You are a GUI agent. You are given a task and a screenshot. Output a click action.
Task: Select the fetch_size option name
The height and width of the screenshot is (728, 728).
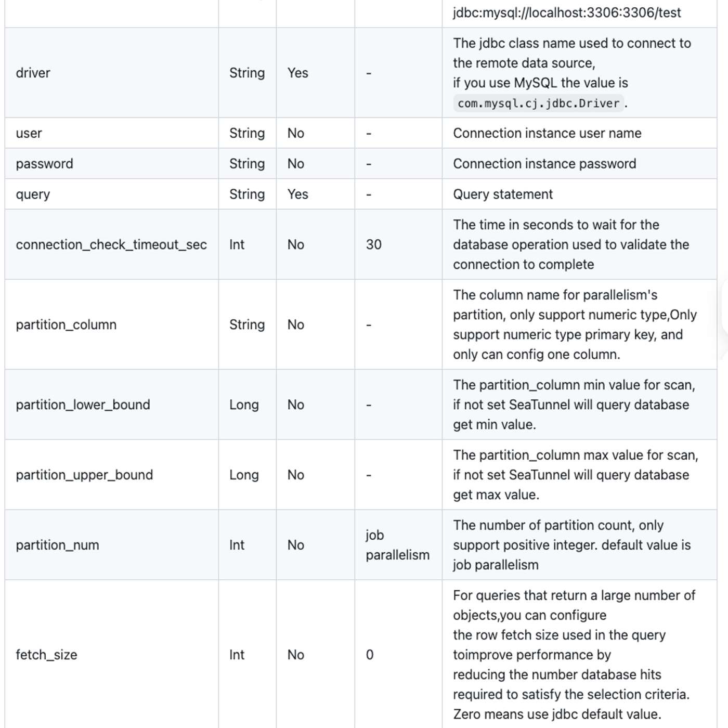46,655
